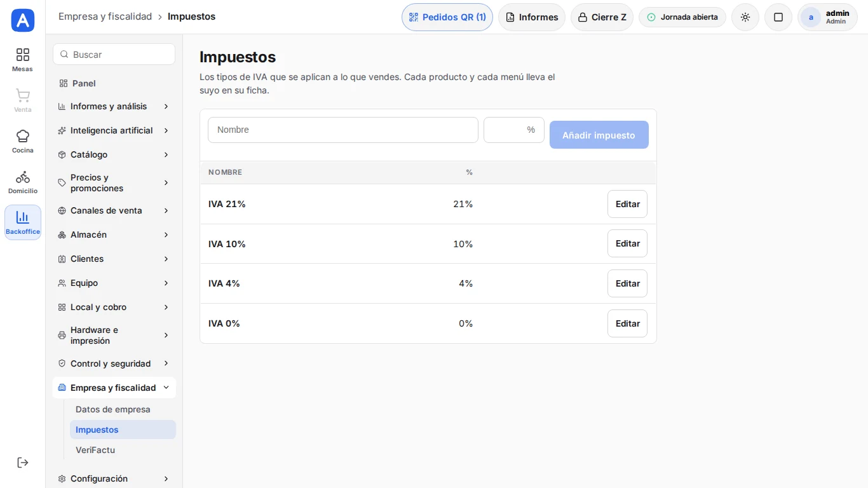Viewport: 868px width, 488px height.
Task: Expand the Almacén section
Action: click(114, 234)
